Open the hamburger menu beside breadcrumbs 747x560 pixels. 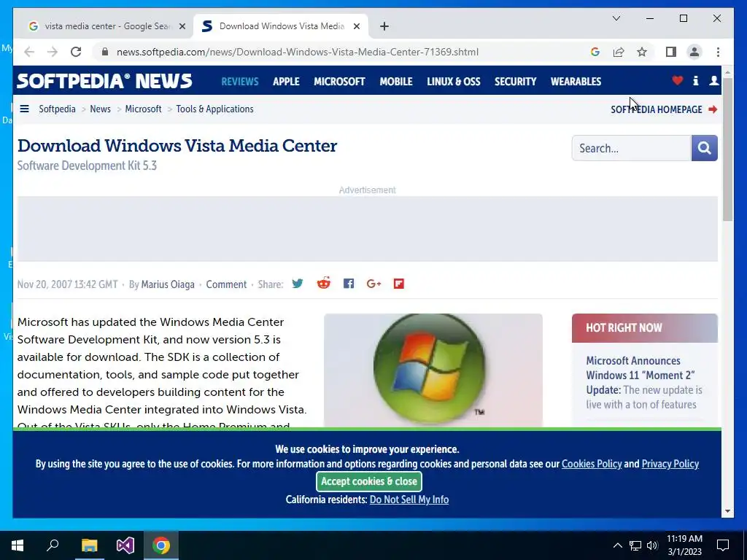[x=24, y=109]
